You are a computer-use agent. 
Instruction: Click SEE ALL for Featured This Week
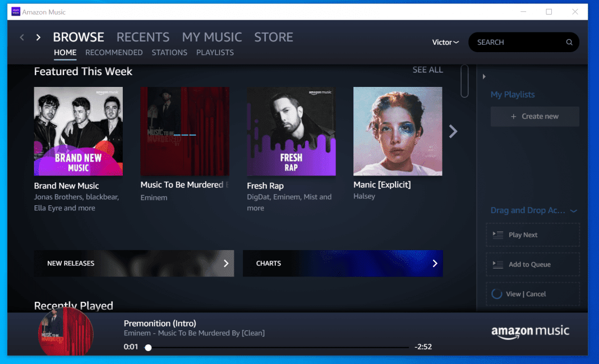click(x=427, y=70)
